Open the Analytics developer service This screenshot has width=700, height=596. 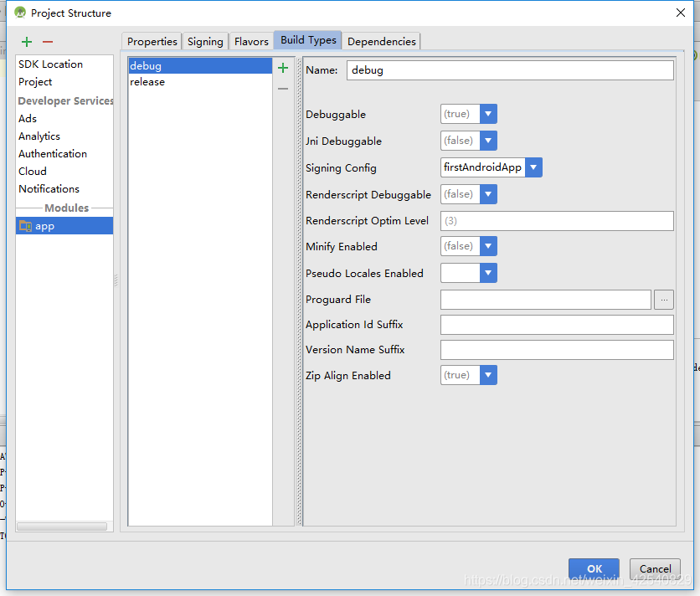[x=64, y=136]
